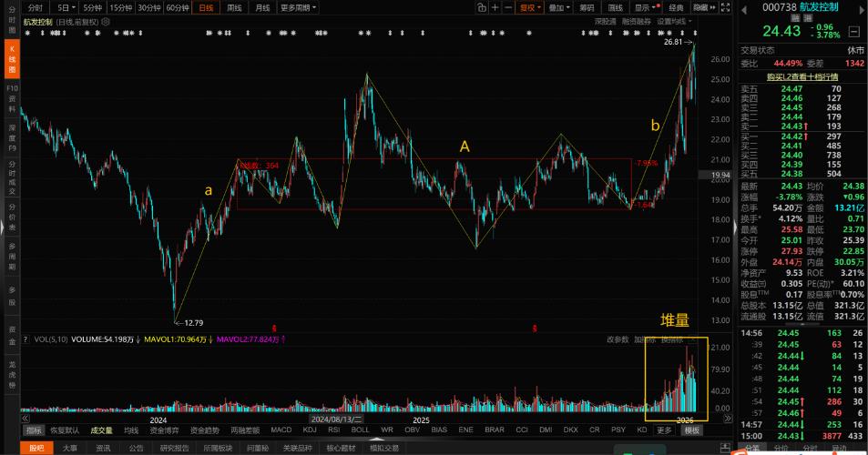Open 5日 period dropdown

[66, 8]
